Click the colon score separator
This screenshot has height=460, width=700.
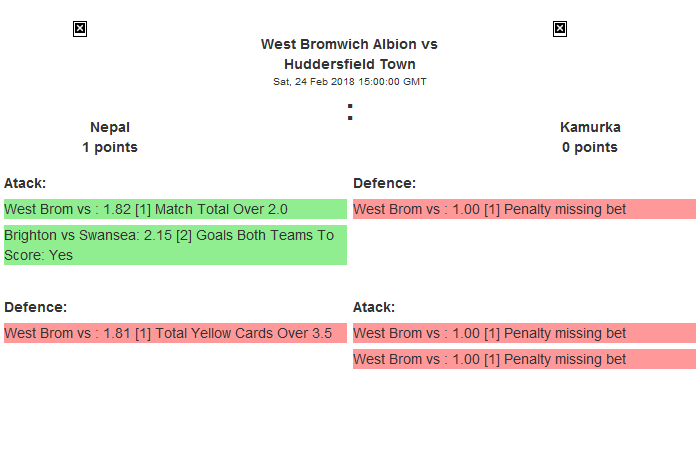(350, 112)
